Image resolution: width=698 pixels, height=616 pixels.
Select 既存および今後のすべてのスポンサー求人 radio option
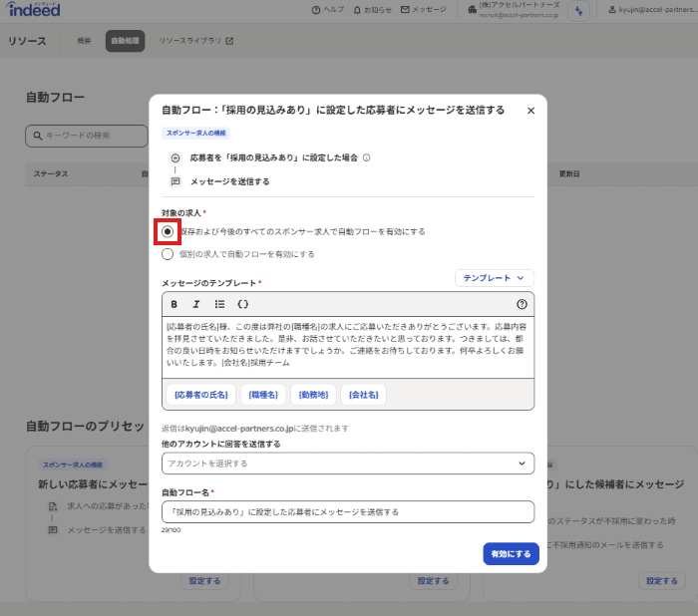(168, 231)
